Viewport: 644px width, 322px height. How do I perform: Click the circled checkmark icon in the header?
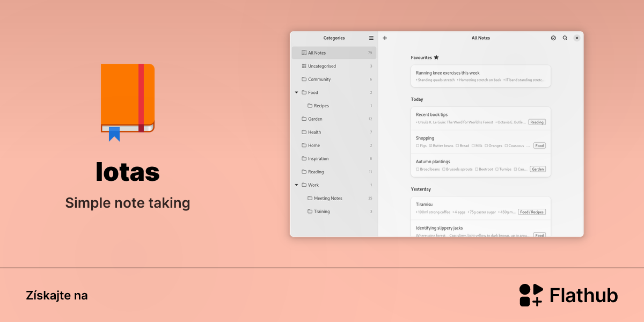(553, 38)
